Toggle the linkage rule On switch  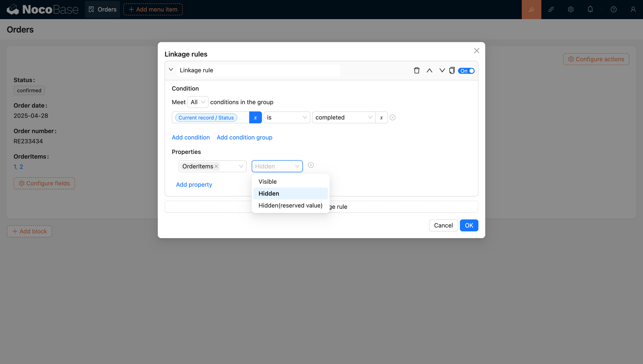tap(466, 71)
